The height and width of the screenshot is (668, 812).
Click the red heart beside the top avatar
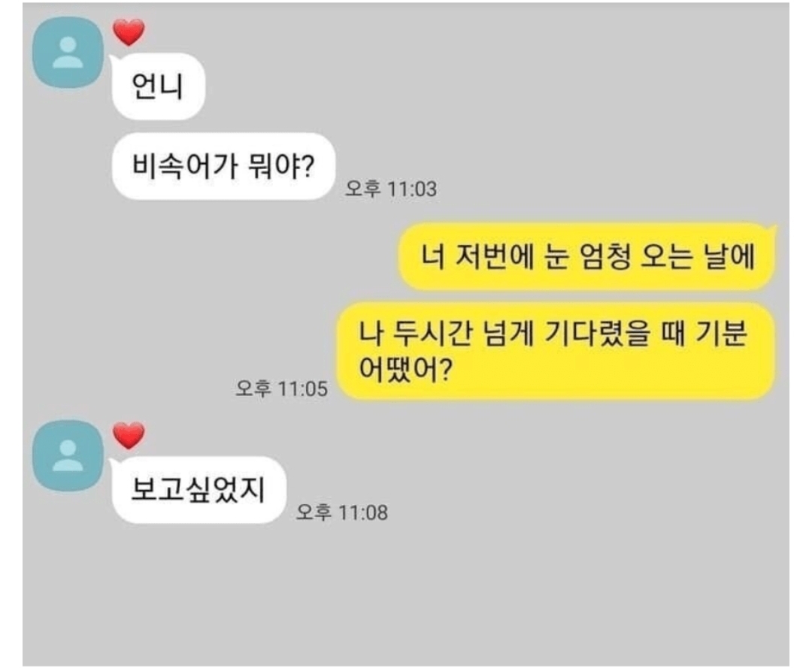[129, 32]
